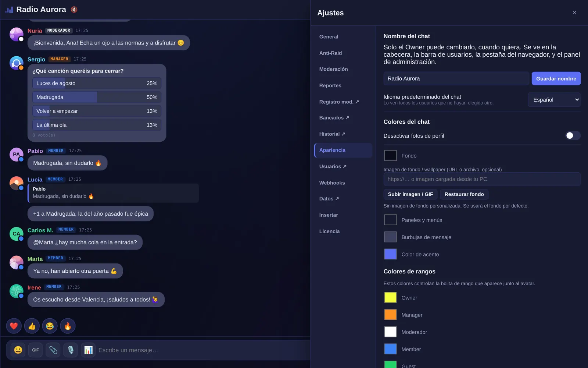Open the emoji picker in message bar
This screenshot has height=368, width=588.
[x=18, y=350]
